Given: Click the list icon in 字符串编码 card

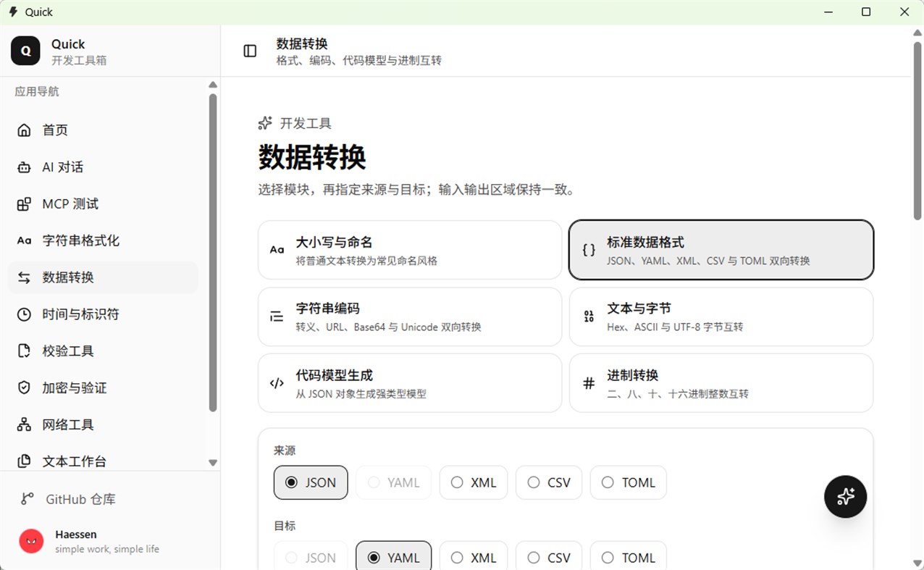Looking at the screenshot, I should point(277,317).
